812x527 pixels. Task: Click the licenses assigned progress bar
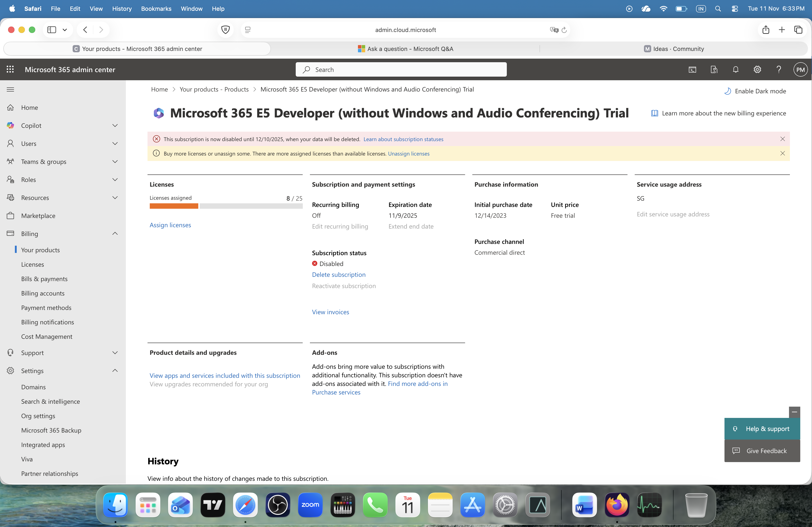(226, 206)
